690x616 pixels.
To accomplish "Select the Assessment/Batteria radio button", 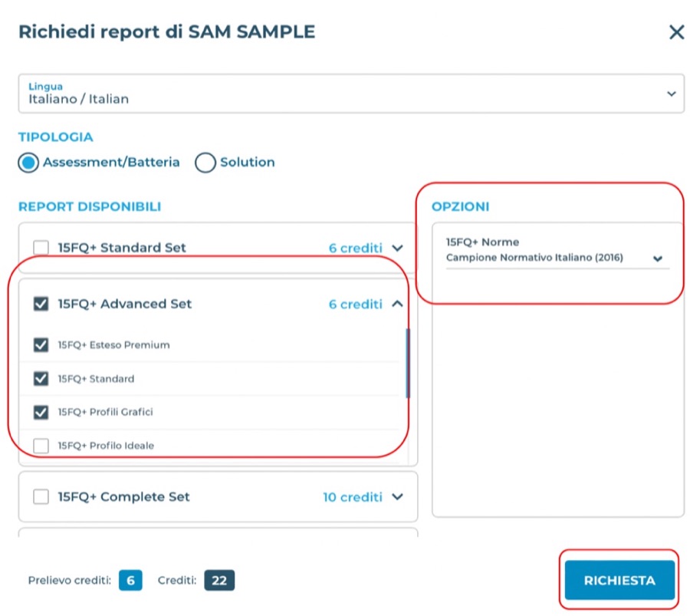I will pos(28,163).
